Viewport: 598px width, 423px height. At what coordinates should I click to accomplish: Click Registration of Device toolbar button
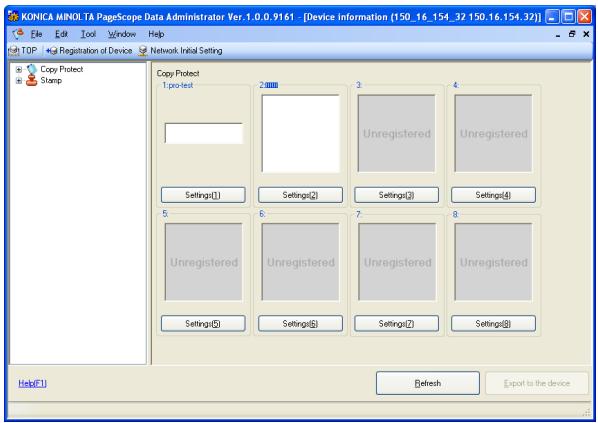89,51
